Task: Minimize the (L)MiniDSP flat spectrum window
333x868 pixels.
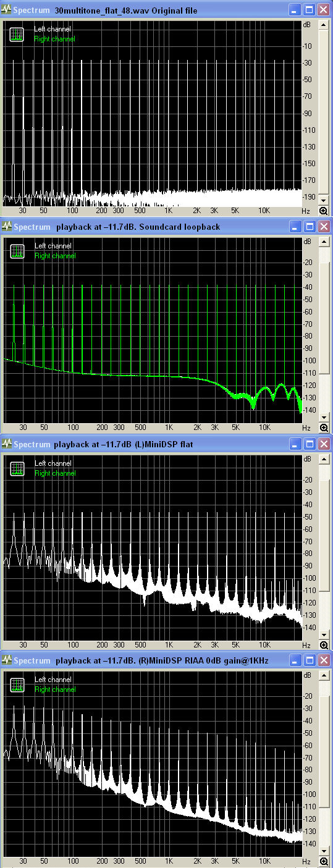Action: (295, 444)
